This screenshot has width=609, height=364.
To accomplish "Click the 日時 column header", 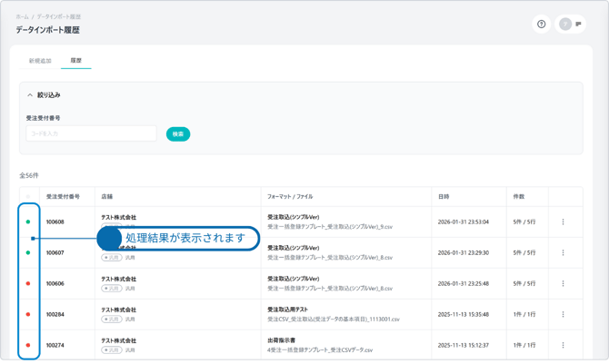I will [x=444, y=196].
